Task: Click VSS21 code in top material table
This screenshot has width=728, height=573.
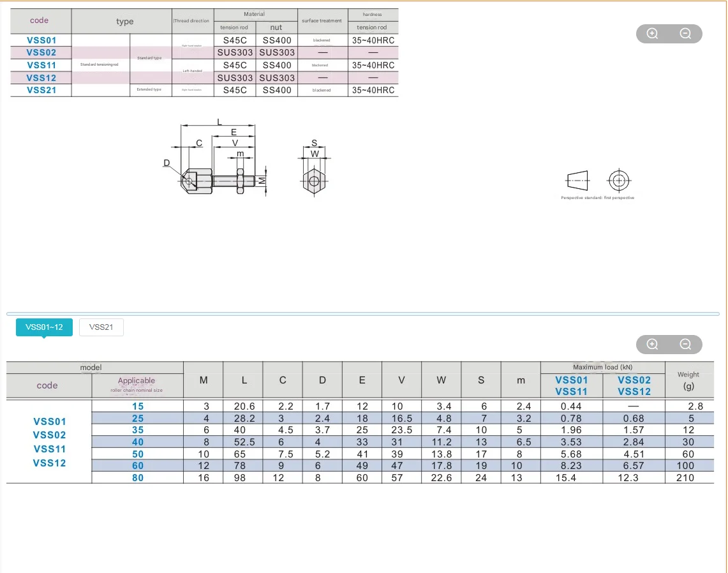Action: [41, 90]
